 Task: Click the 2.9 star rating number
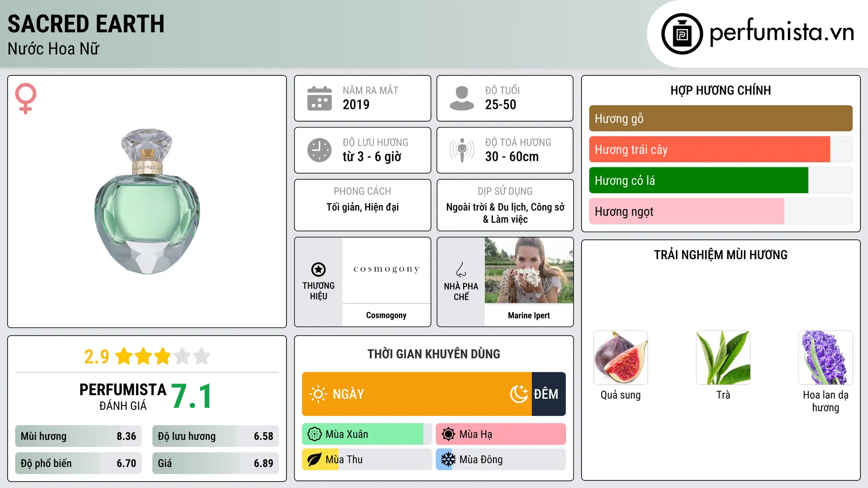[x=97, y=357]
